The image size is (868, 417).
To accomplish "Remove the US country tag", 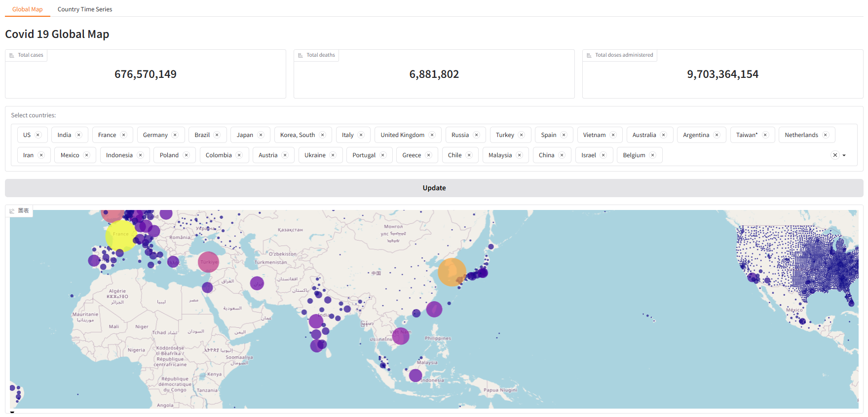I will pos(38,135).
